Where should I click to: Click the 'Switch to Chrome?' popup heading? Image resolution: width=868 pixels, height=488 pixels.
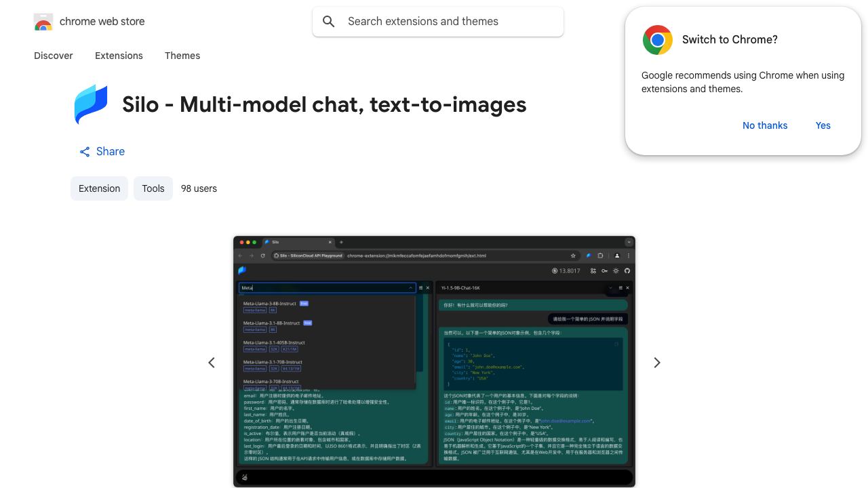[x=730, y=40]
